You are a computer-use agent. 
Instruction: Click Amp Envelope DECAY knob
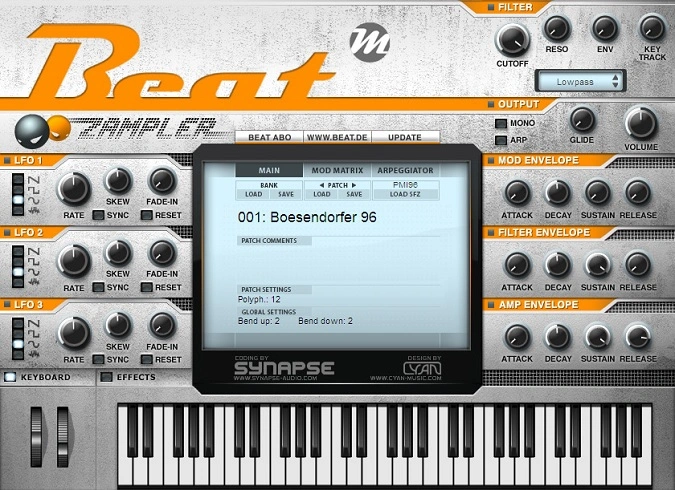coord(557,337)
